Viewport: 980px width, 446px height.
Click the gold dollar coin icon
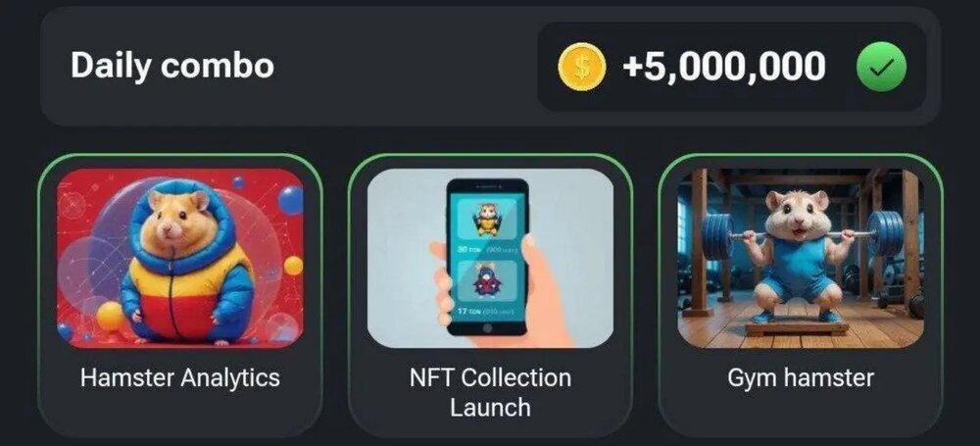(581, 67)
